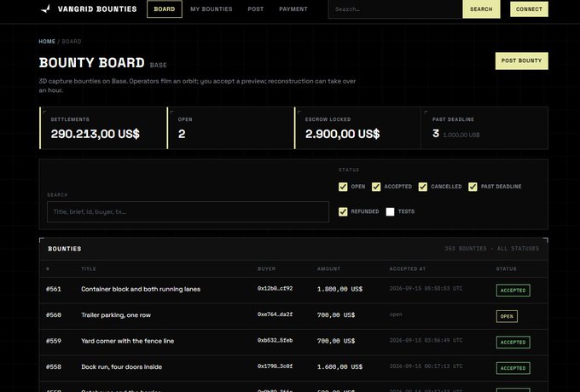
Task: Enable the Tests checkbox
Action: 390,211
